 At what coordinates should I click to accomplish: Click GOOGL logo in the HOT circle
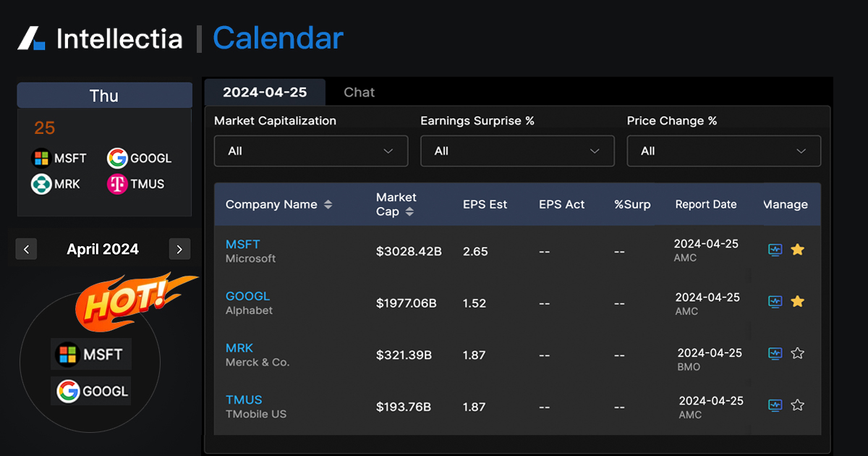pos(68,392)
